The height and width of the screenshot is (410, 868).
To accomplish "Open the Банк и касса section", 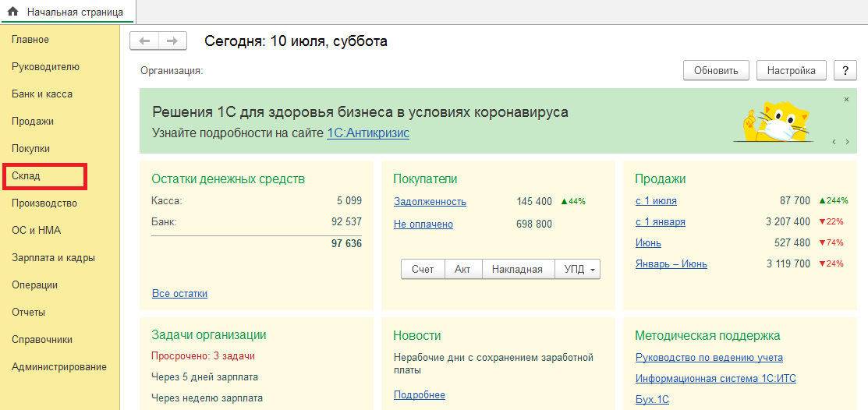I will click(42, 94).
